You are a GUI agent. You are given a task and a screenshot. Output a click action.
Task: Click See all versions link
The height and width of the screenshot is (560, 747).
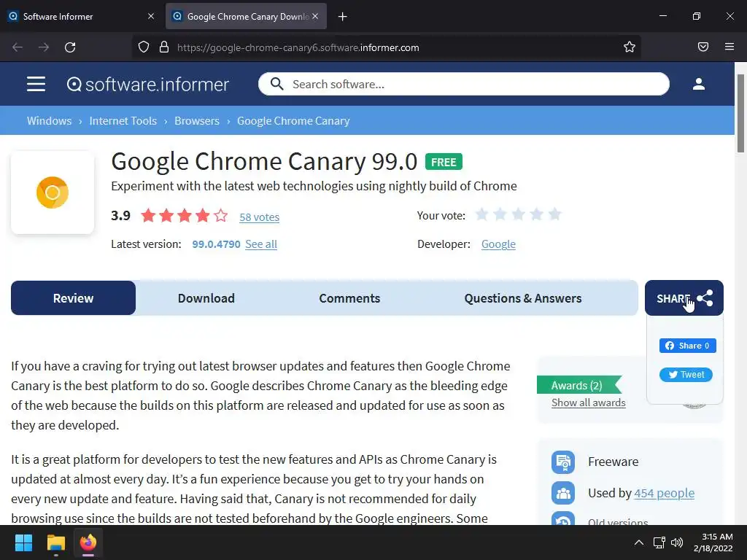(261, 244)
